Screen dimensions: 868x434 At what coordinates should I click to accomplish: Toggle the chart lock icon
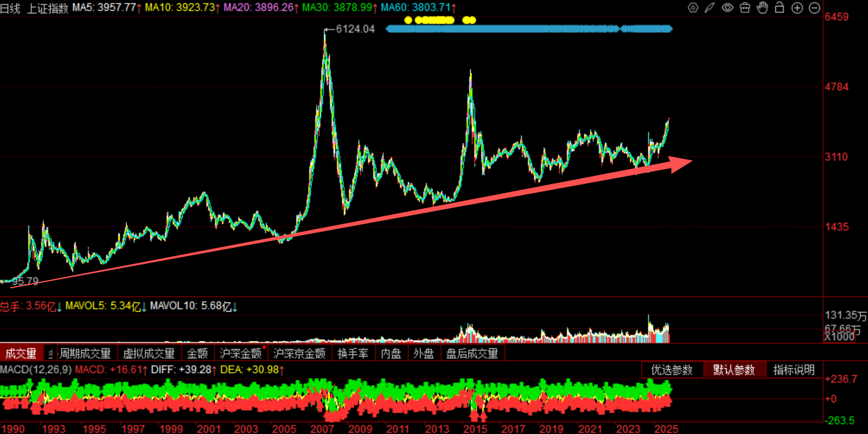779,7
